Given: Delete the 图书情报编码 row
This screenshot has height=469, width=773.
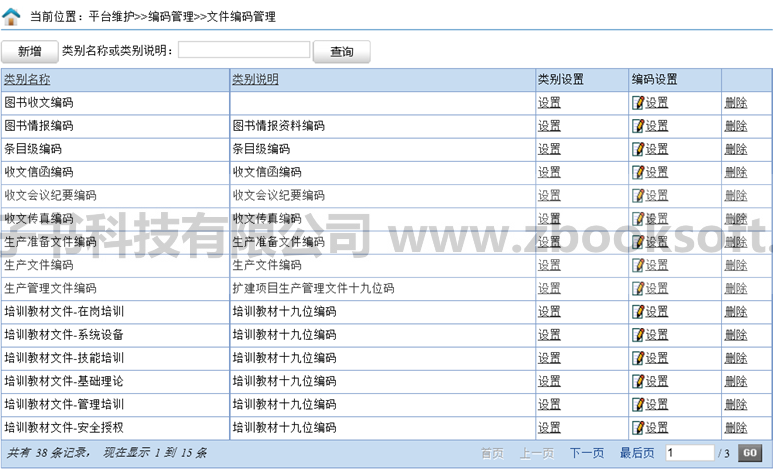Looking at the screenshot, I should pos(736,126).
